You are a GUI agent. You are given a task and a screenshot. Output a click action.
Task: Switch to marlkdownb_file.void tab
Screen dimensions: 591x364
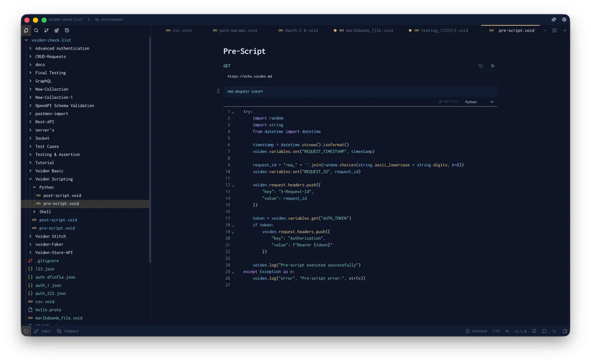pos(363,30)
